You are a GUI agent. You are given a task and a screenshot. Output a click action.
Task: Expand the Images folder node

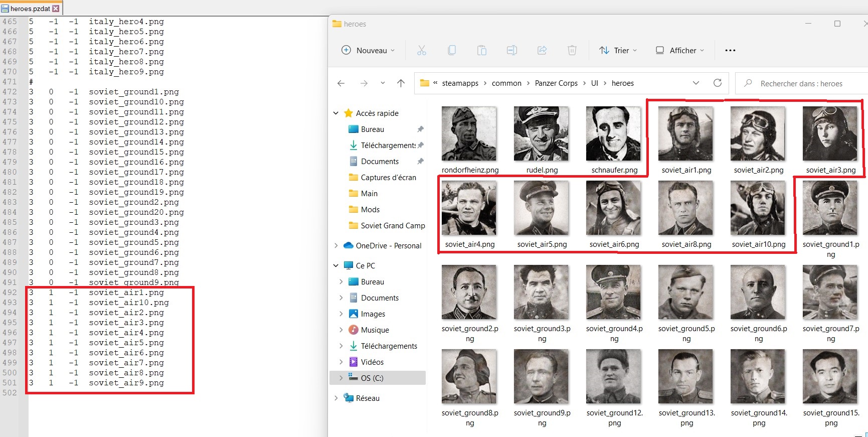(341, 314)
